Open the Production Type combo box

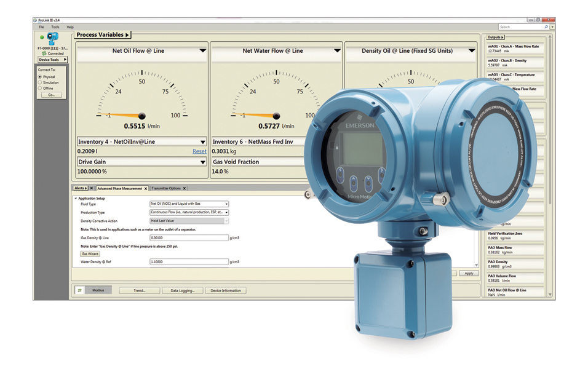click(x=189, y=212)
